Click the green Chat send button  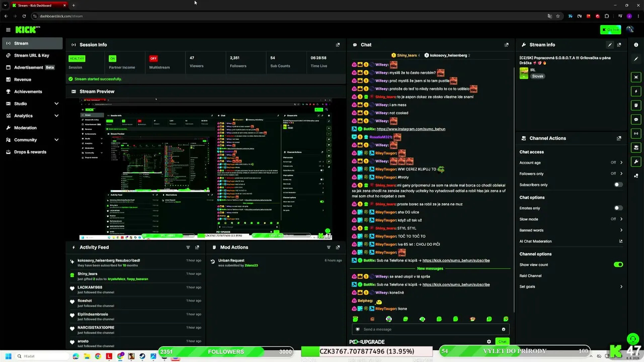[x=502, y=342]
